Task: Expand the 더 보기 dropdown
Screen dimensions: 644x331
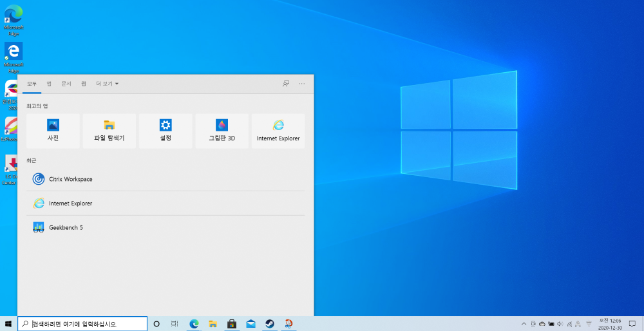Action: click(107, 84)
